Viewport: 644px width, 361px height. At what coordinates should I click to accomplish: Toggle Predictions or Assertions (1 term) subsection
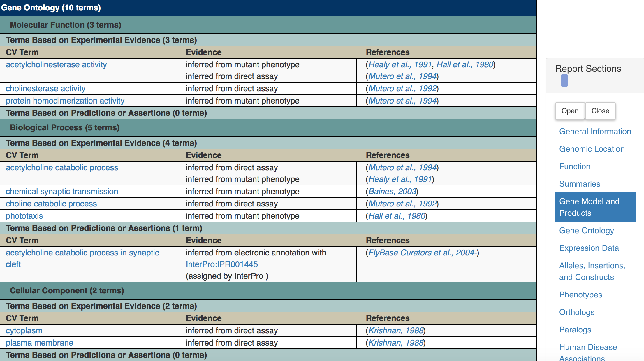[x=268, y=228]
